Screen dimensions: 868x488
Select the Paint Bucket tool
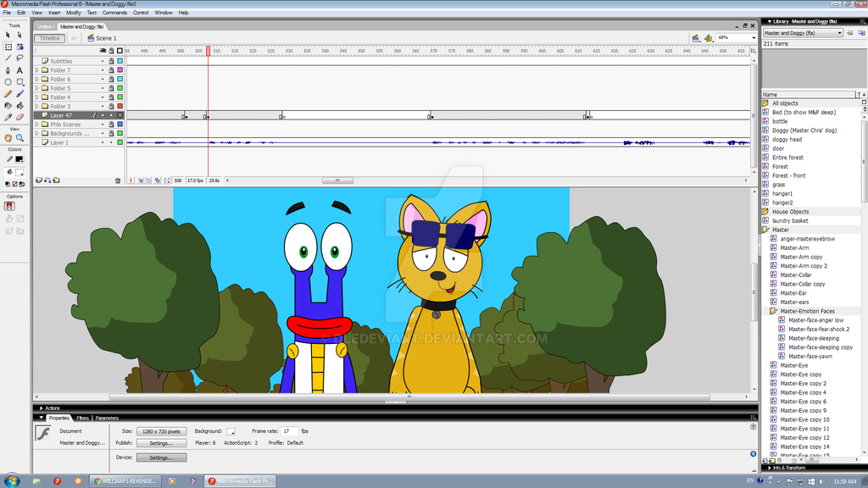(x=20, y=105)
